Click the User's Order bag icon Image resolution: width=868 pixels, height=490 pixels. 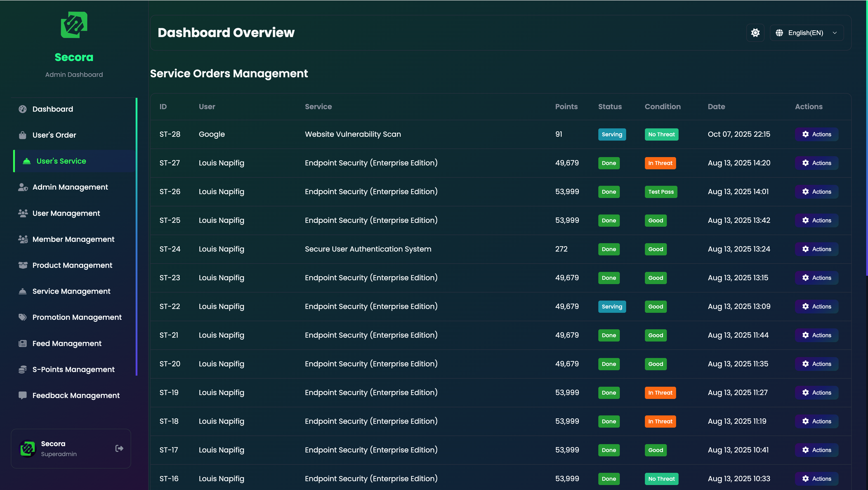click(x=23, y=135)
